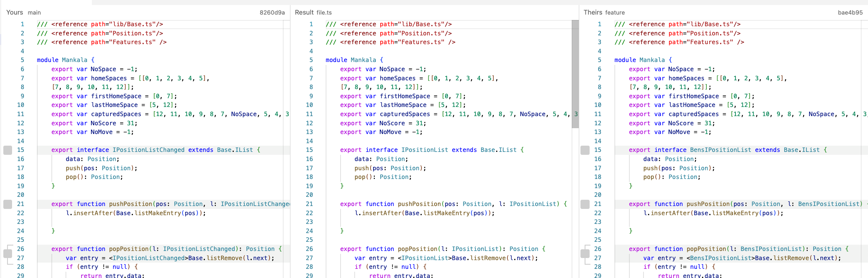Click 'push(pos: Position);' in Yours pane
Screen dimensions: 868x278
pos(101,168)
